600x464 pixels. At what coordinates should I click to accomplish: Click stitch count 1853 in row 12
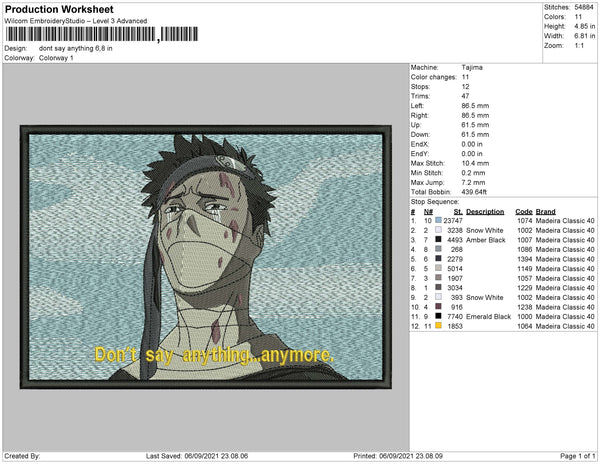(455, 326)
